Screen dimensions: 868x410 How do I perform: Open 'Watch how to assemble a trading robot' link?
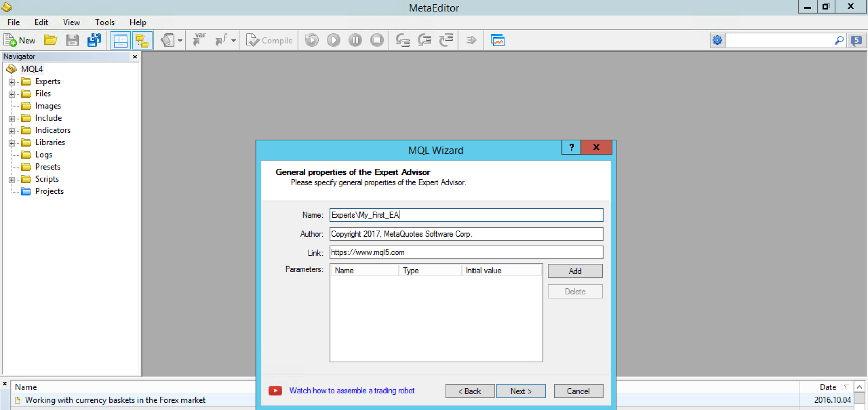pyautogui.click(x=352, y=391)
